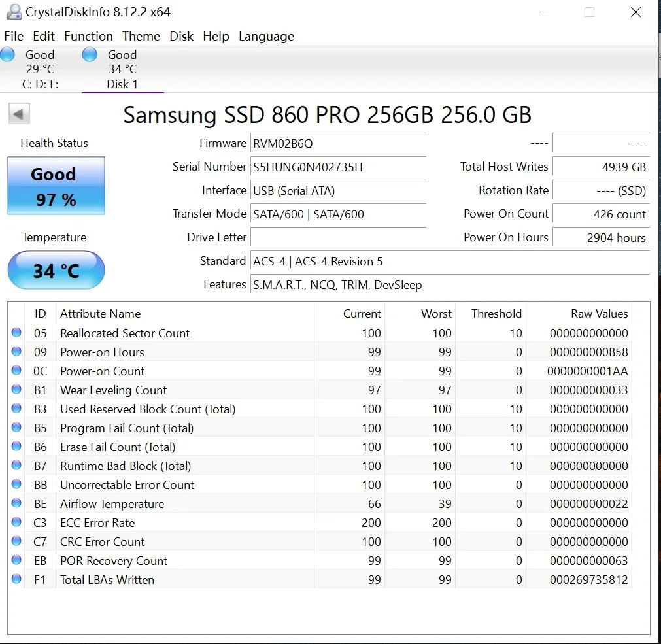Image resolution: width=661 pixels, height=644 pixels.
Task: Click the CrystalDiskInfo application icon in titlebar
Action: point(14,11)
